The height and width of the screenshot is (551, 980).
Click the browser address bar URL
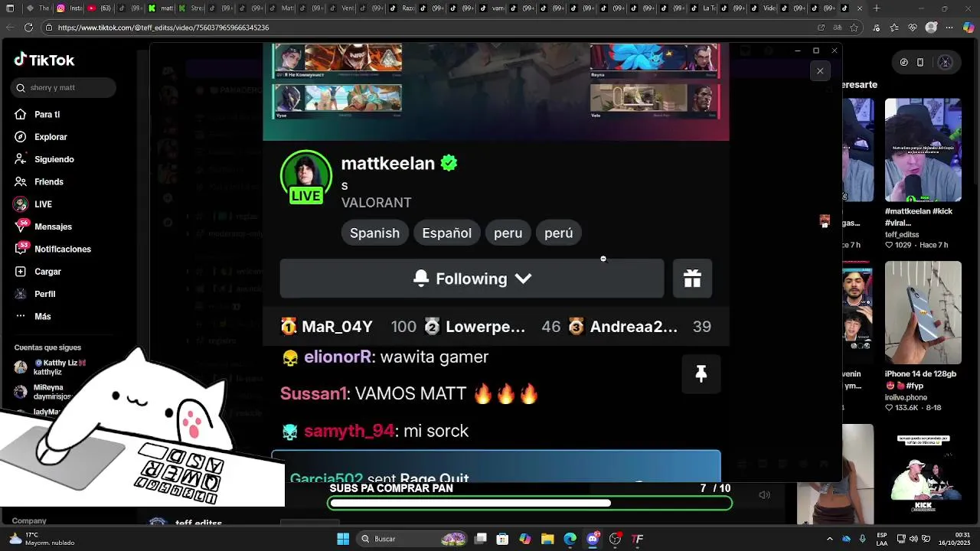pos(163,28)
